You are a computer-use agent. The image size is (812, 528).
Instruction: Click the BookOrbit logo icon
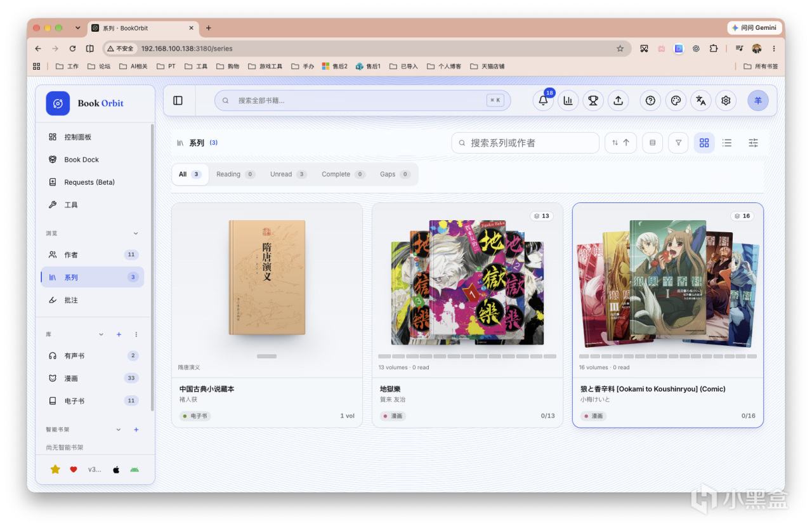[58, 103]
